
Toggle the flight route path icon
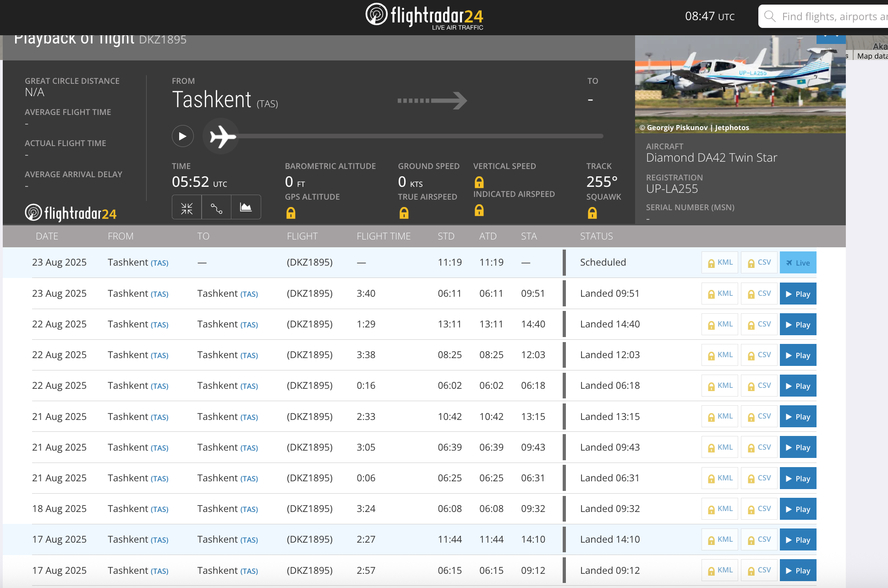216,208
